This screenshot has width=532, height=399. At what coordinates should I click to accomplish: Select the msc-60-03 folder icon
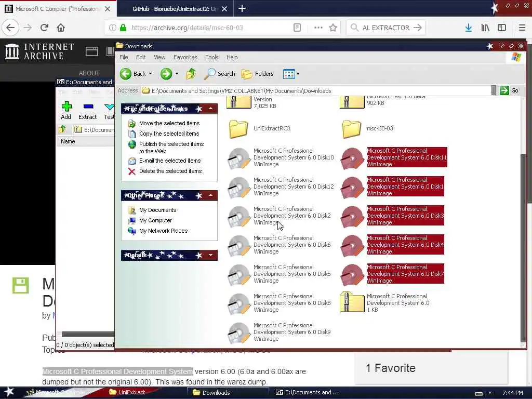[352, 129]
